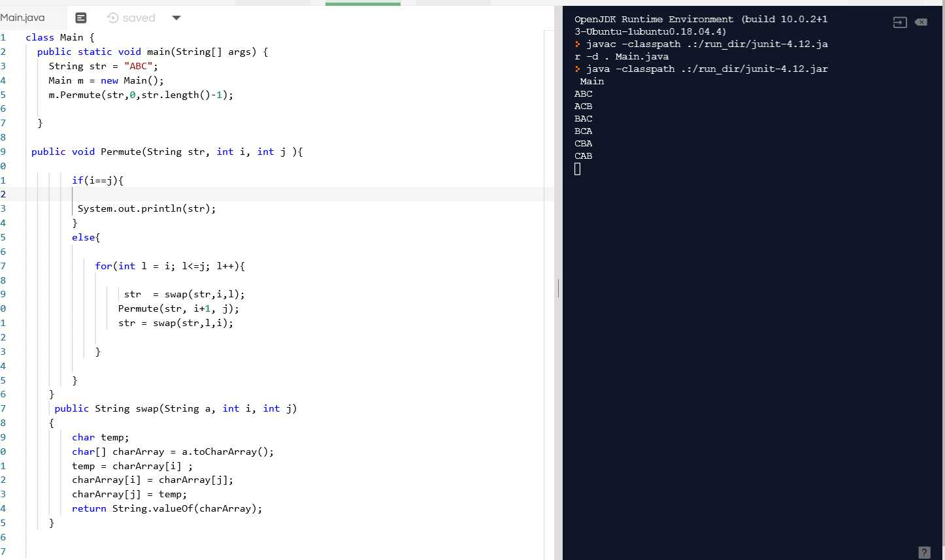Screen dimensions: 945x560
Task: Click the 'javac -classpath' console command line
Action: pos(701,50)
